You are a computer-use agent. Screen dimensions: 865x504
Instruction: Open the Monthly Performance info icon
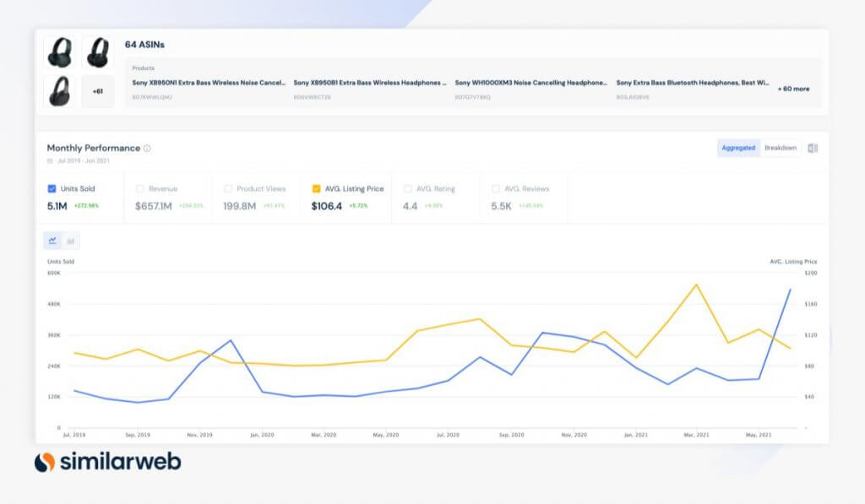147,149
